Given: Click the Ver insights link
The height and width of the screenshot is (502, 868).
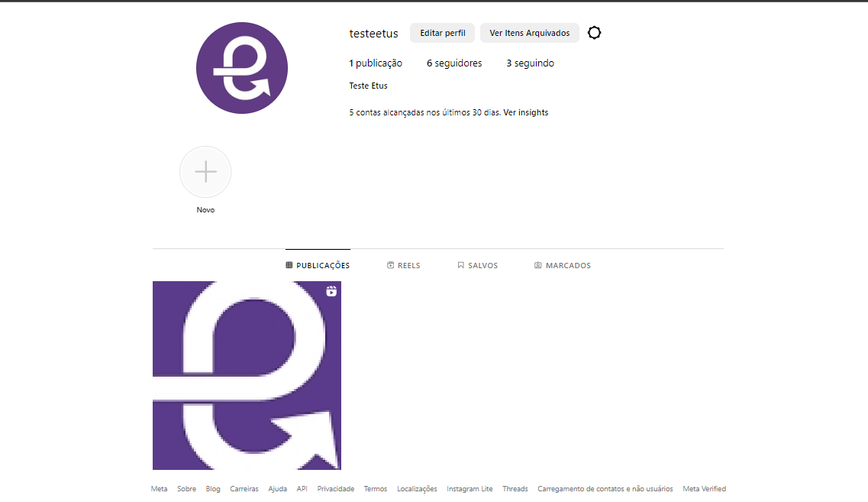Looking at the screenshot, I should click(x=526, y=112).
